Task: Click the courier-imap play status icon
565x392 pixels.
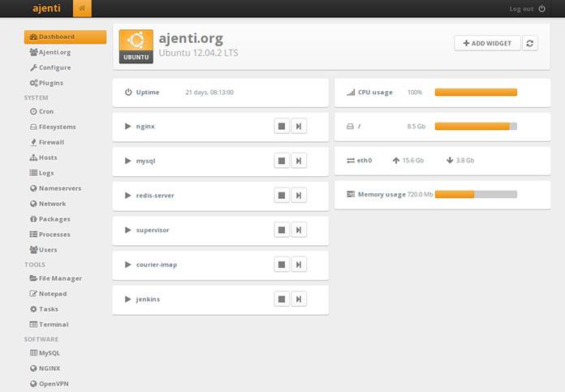Action: coord(128,265)
